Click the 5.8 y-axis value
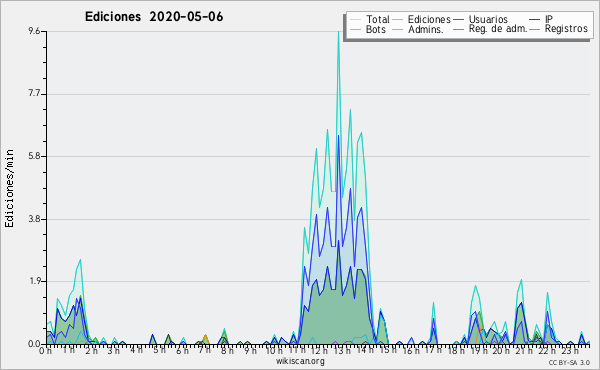This screenshot has height=370, width=600. coord(34,156)
